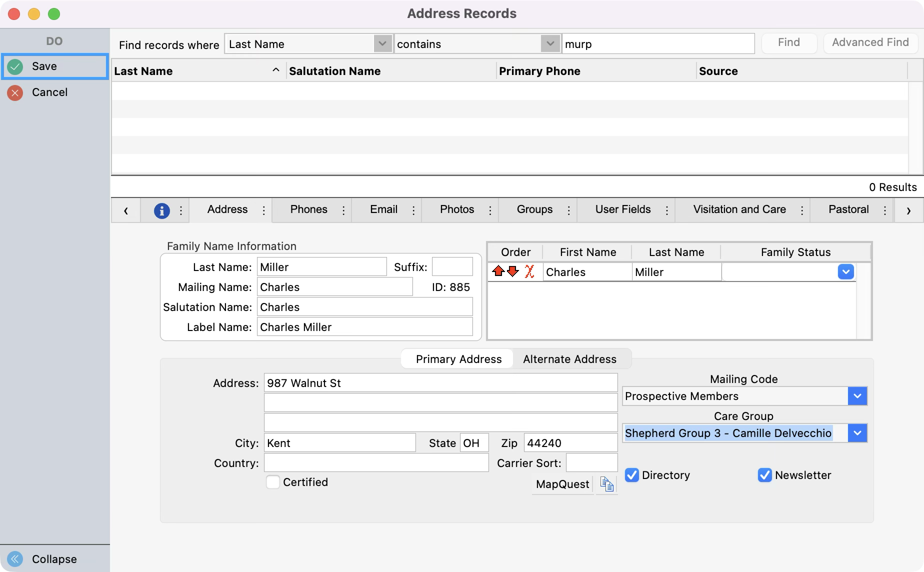Open options dots next to Address tab
Viewport: 924px width, 572px height.
(x=263, y=210)
